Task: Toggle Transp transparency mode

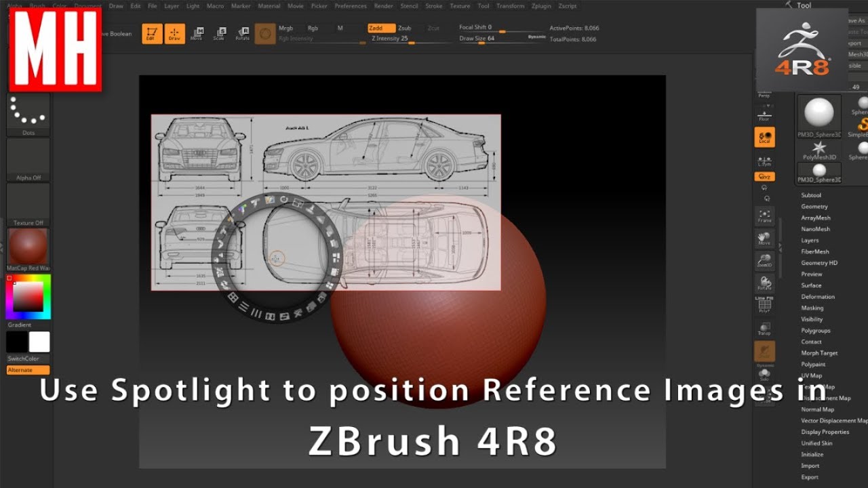Action: point(765,329)
